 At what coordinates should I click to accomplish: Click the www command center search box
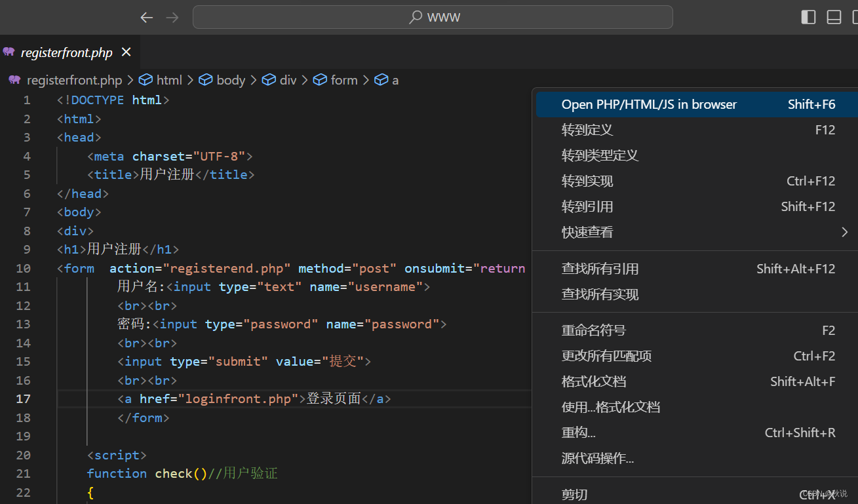click(x=433, y=17)
